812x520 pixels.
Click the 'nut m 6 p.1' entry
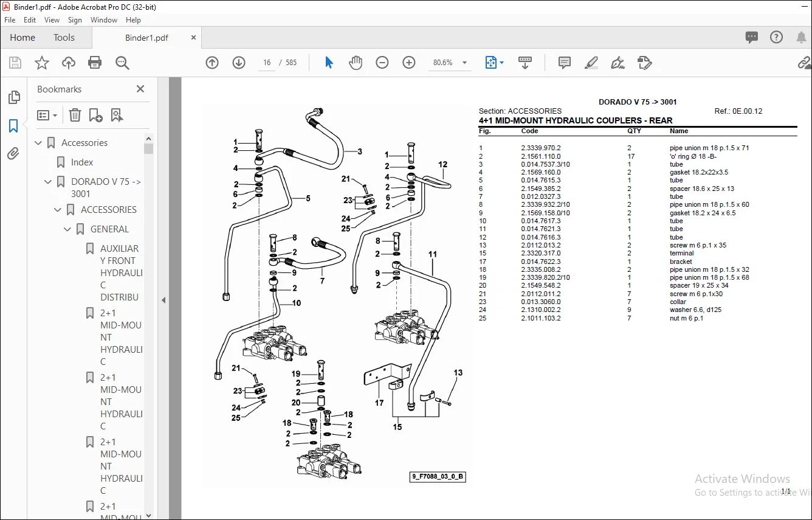pos(687,318)
